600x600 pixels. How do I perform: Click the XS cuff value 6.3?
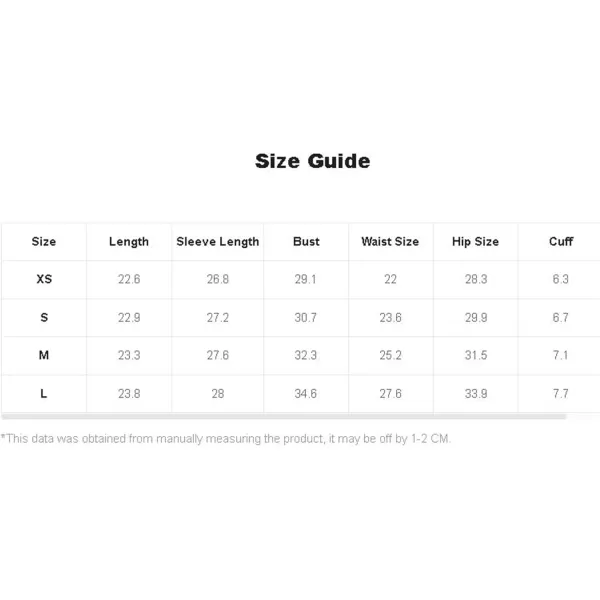coord(561,279)
